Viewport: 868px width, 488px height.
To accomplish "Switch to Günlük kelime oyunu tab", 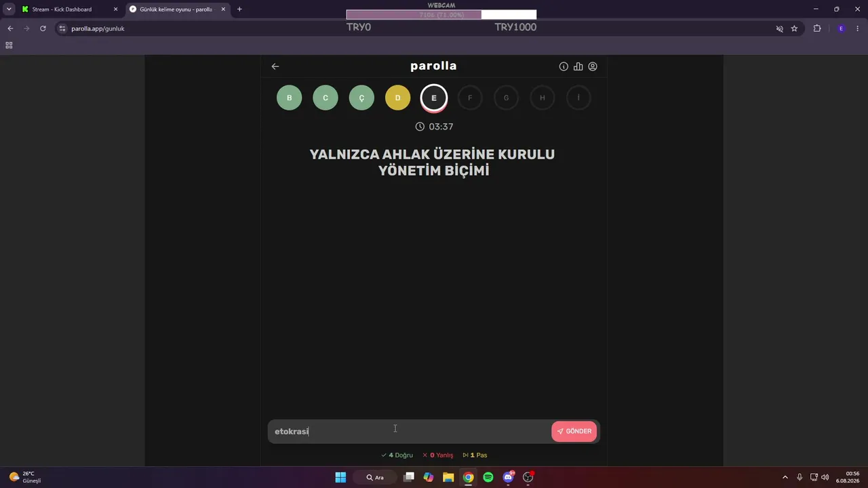I will pyautogui.click(x=175, y=9).
